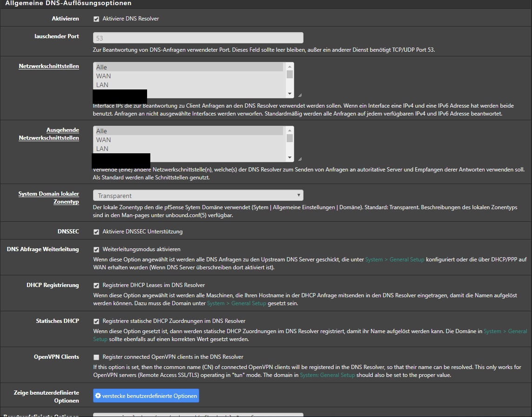Uncheck Aktiviere DNS Resolver checkbox
Image resolution: width=532 pixels, height=417 pixels.
[96, 19]
